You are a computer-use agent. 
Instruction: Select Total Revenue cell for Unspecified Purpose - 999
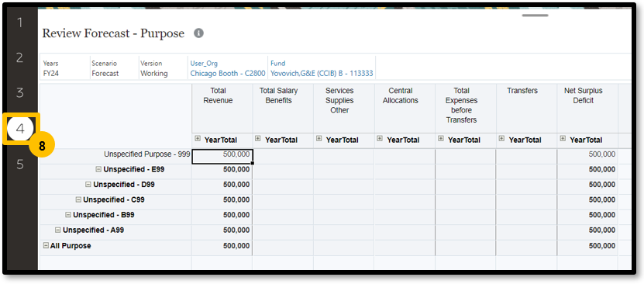click(222, 156)
